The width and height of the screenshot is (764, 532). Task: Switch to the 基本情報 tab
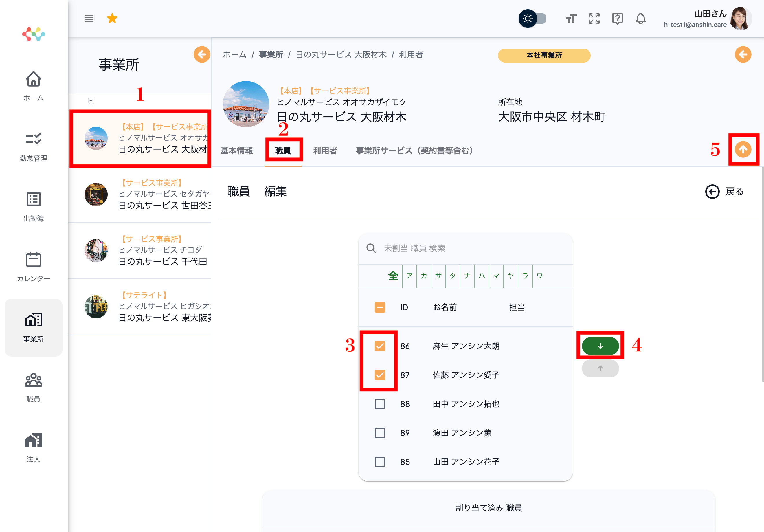[x=237, y=151]
